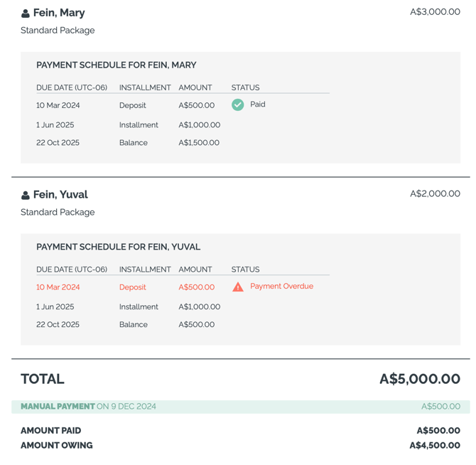The width and height of the screenshot is (476, 465).
Task: Click Mary's 1 Jun 2025 installment date
Action: [x=55, y=125]
